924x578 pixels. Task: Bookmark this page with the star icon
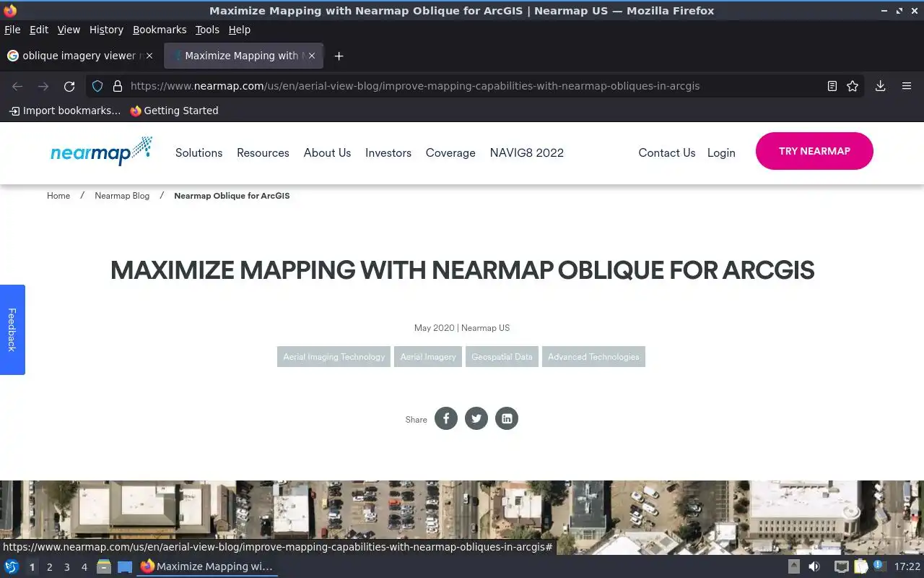853,86
